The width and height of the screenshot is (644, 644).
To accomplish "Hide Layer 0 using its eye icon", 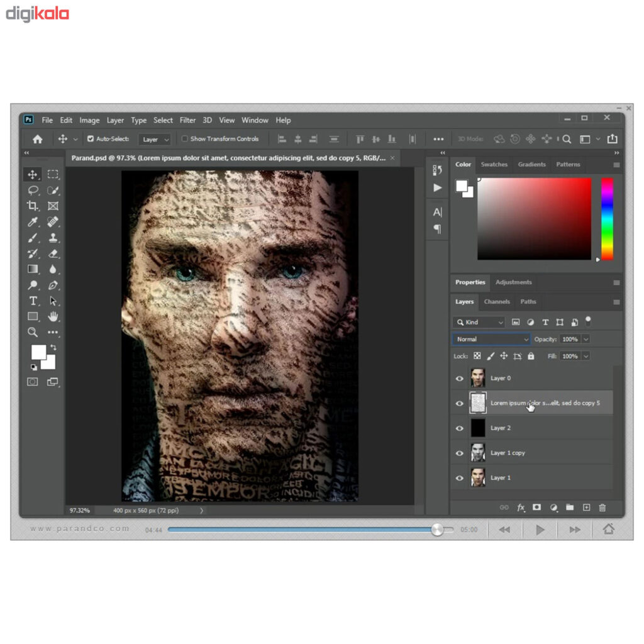I will tap(460, 379).
